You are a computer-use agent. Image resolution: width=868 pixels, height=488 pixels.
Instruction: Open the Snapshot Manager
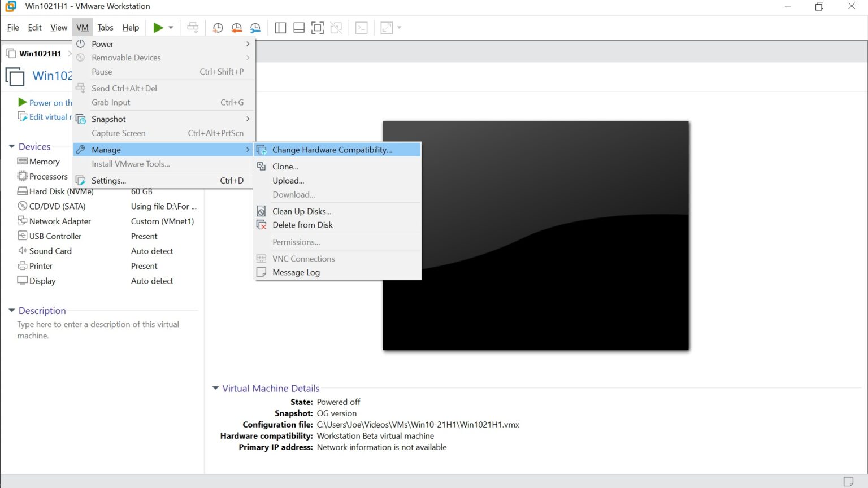[x=255, y=27]
